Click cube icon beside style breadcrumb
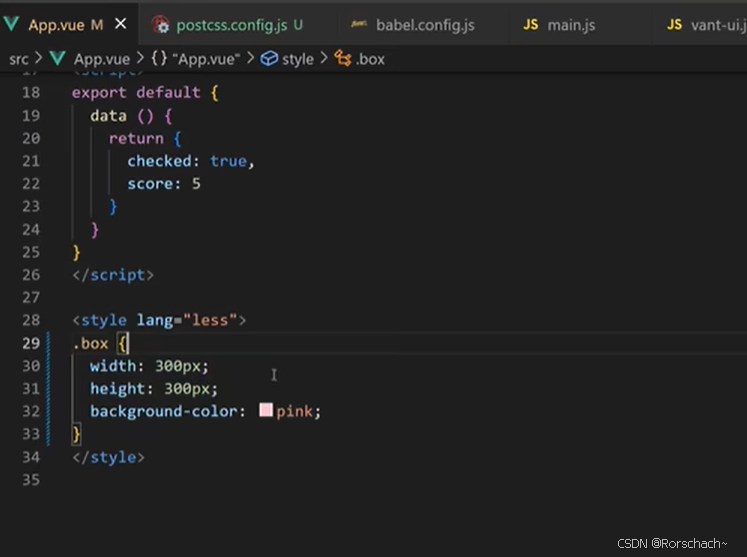The image size is (747, 557). tap(269, 59)
